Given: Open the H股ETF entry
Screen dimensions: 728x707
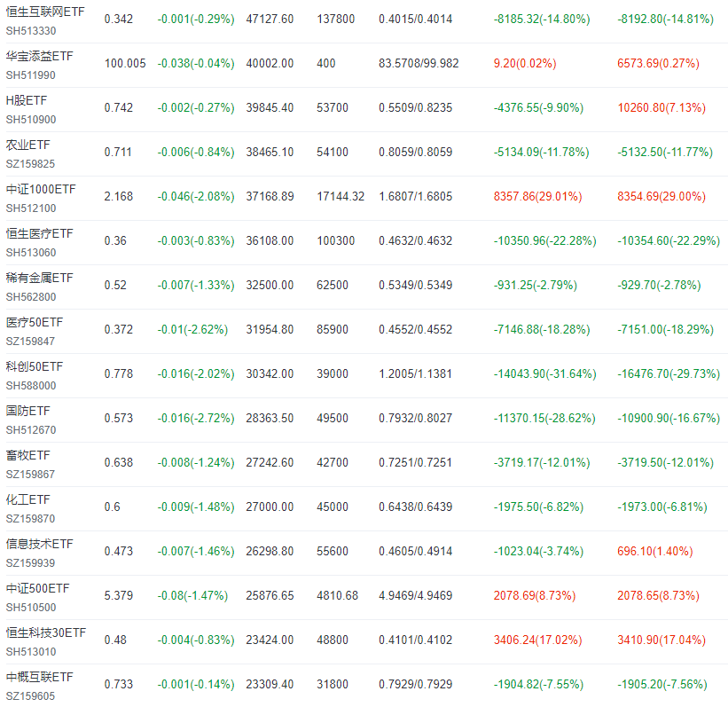Looking at the screenshot, I should 27,100.
